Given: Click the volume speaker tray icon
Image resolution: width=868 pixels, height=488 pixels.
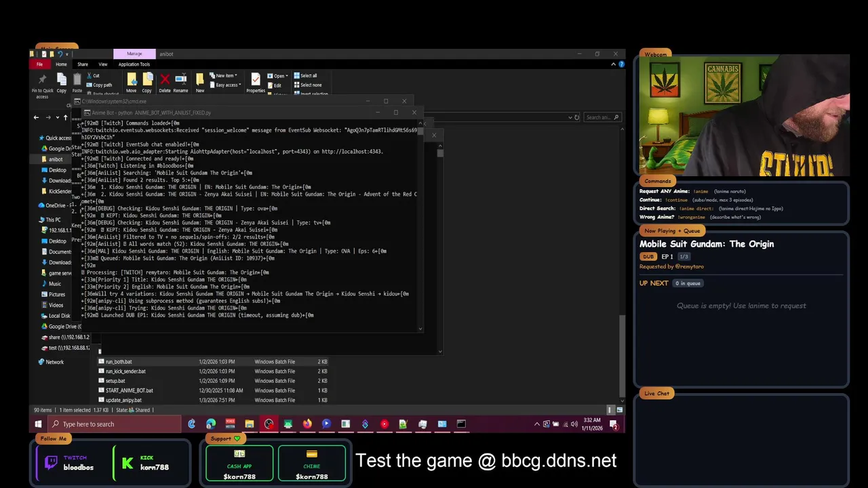Looking at the screenshot, I should coord(575,424).
